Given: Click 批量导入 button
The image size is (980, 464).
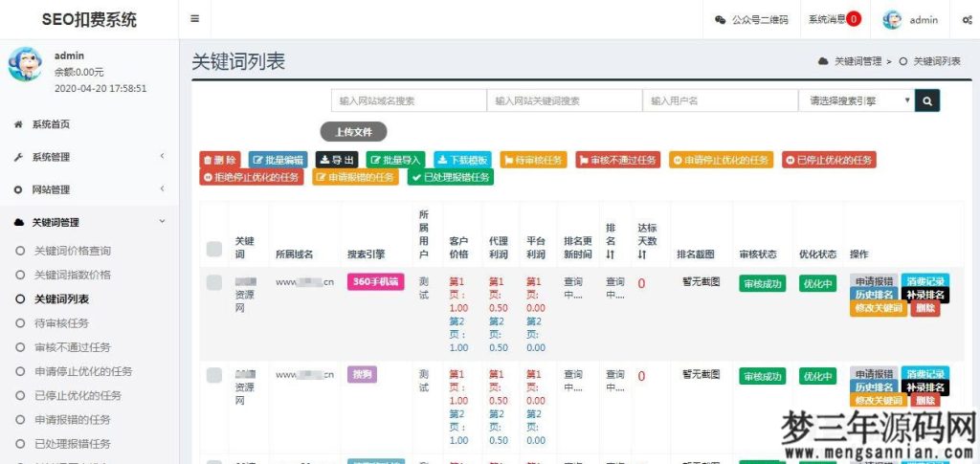Looking at the screenshot, I should coord(395,160).
